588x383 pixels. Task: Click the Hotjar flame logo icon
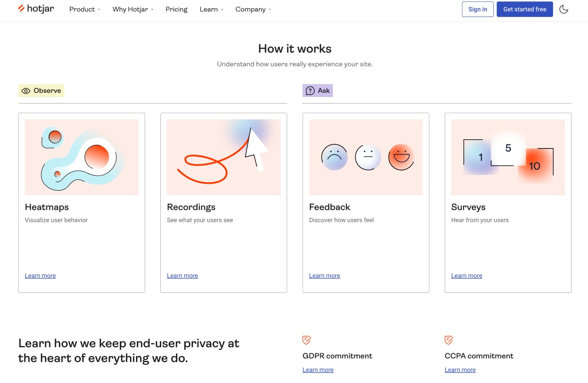[22, 8]
